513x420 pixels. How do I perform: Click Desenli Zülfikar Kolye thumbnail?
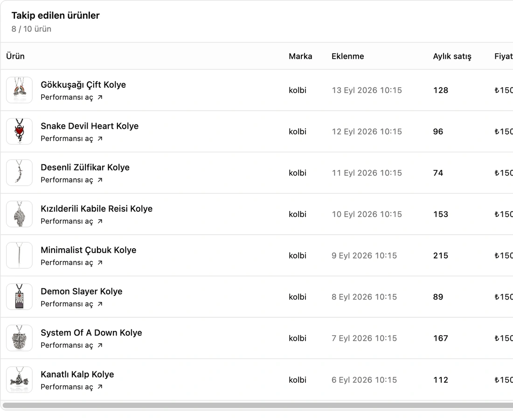(19, 173)
